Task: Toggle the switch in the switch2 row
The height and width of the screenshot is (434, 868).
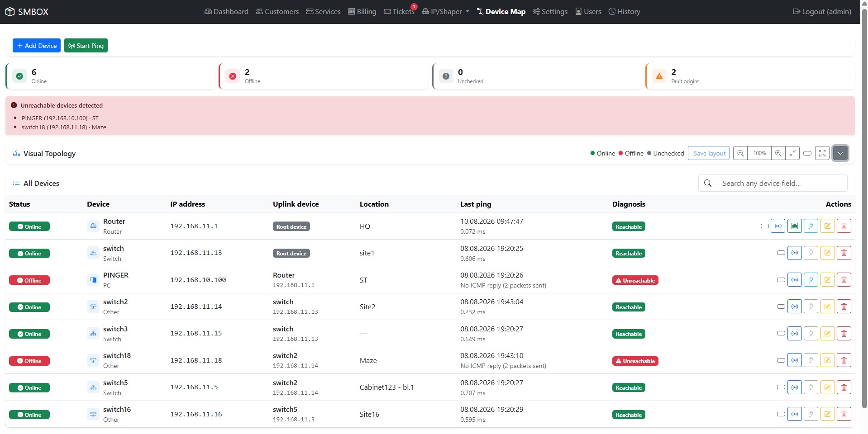Action: [781, 307]
